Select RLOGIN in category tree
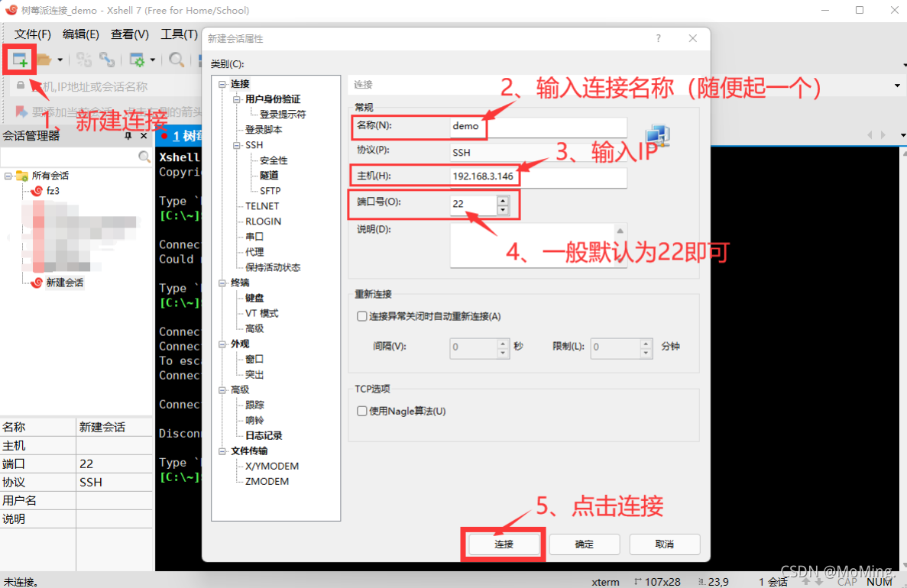 tap(263, 221)
